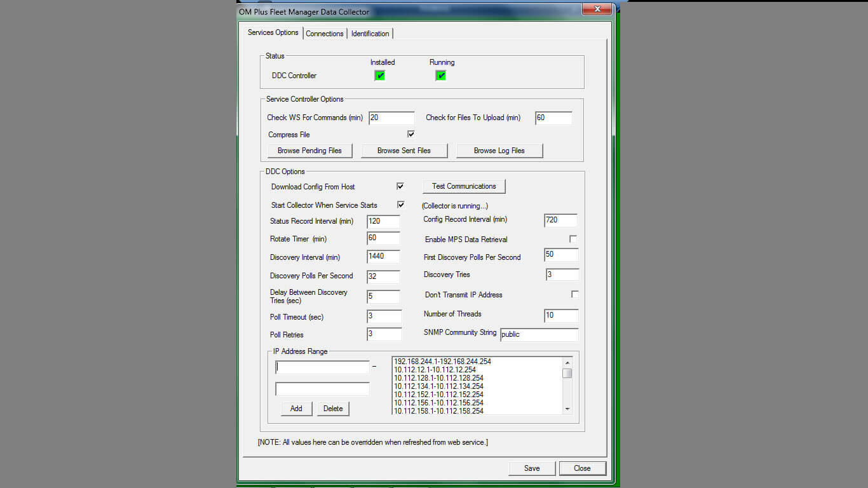Check the Don't Transmit IP Address box

(574, 294)
